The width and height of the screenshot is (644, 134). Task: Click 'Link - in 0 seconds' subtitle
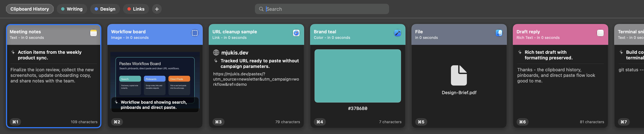(x=230, y=38)
